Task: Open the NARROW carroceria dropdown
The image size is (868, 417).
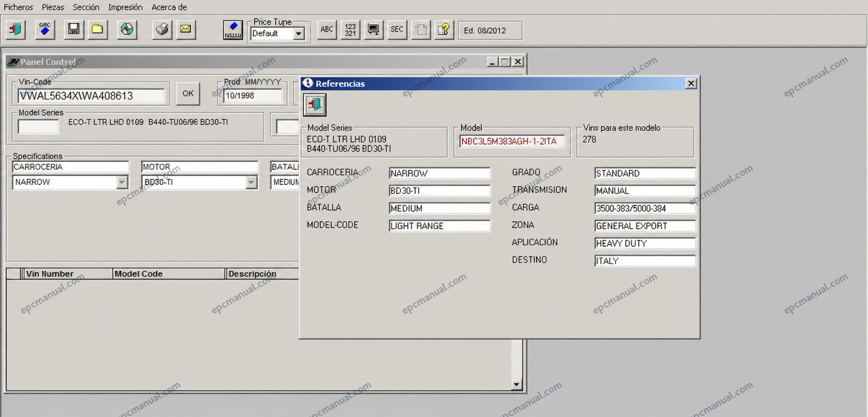Action: click(122, 182)
